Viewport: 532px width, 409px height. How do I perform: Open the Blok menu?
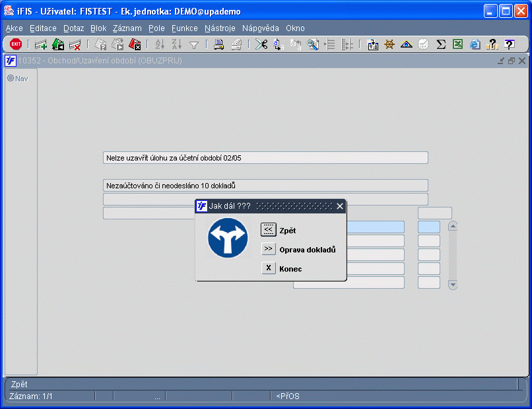pyautogui.click(x=98, y=28)
